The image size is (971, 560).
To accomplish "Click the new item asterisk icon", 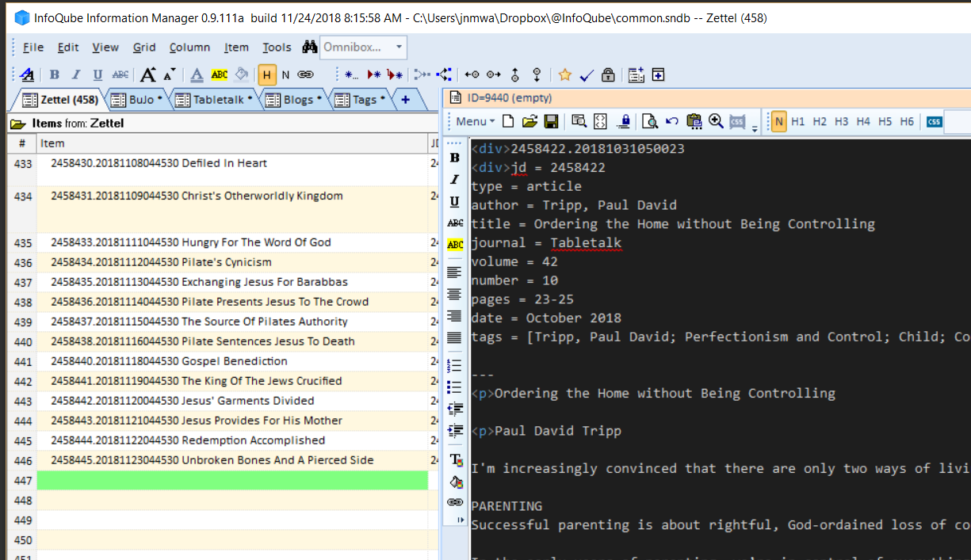I will click(x=350, y=74).
